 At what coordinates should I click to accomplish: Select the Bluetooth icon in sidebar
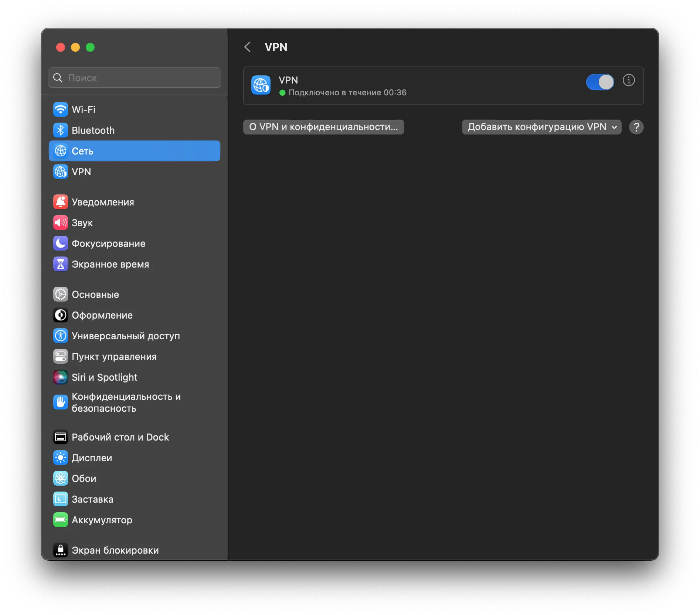(x=61, y=130)
